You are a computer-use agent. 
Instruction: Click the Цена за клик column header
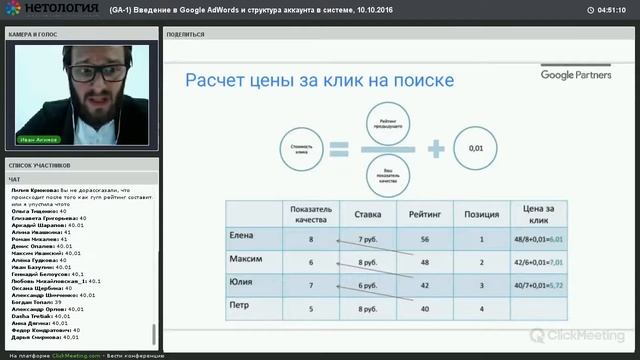click(539, 214)
